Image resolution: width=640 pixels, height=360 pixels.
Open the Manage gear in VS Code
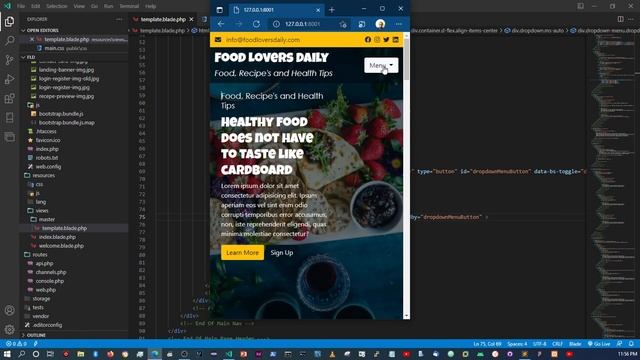tap(9, 329)
